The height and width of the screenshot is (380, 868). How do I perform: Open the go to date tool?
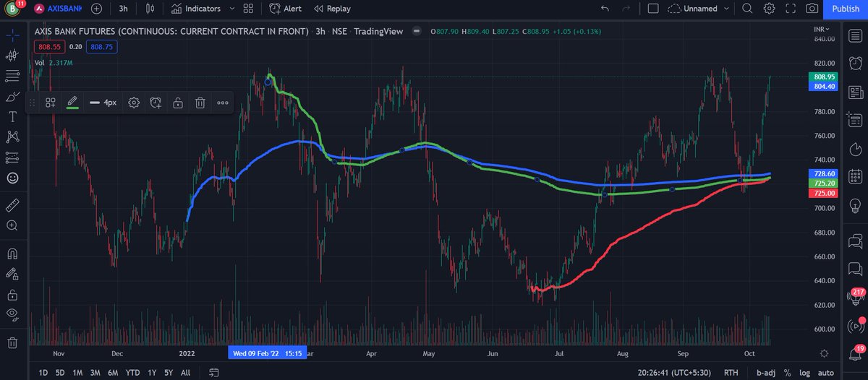coord(213,373)
